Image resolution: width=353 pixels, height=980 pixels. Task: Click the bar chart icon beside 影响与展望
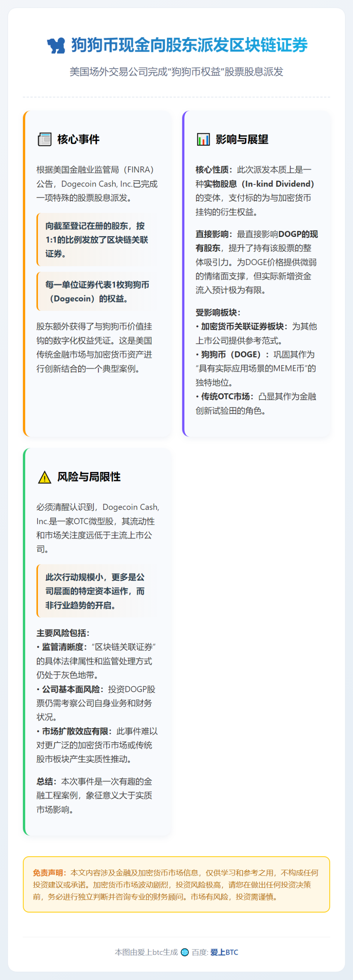pos(203,139)
